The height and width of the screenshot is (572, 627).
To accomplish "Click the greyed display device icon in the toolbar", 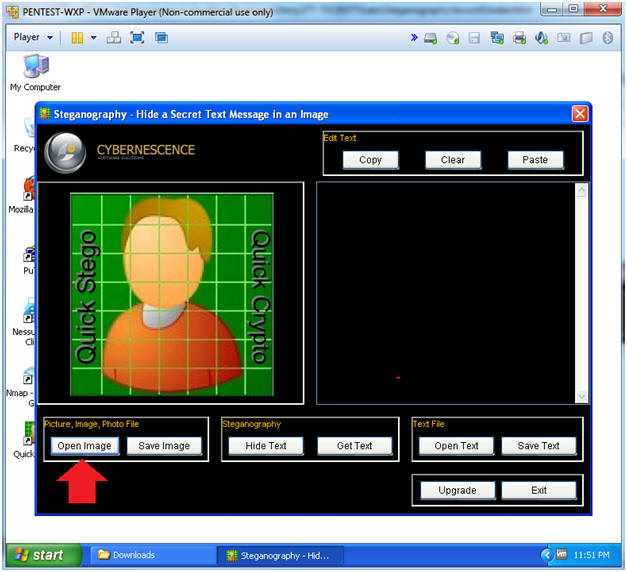I will tap(564, 38).
